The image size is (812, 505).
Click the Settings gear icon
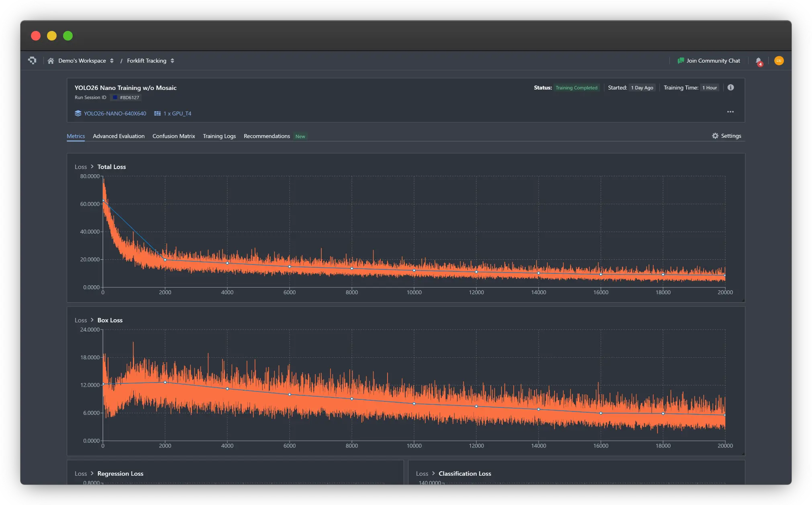715,136
